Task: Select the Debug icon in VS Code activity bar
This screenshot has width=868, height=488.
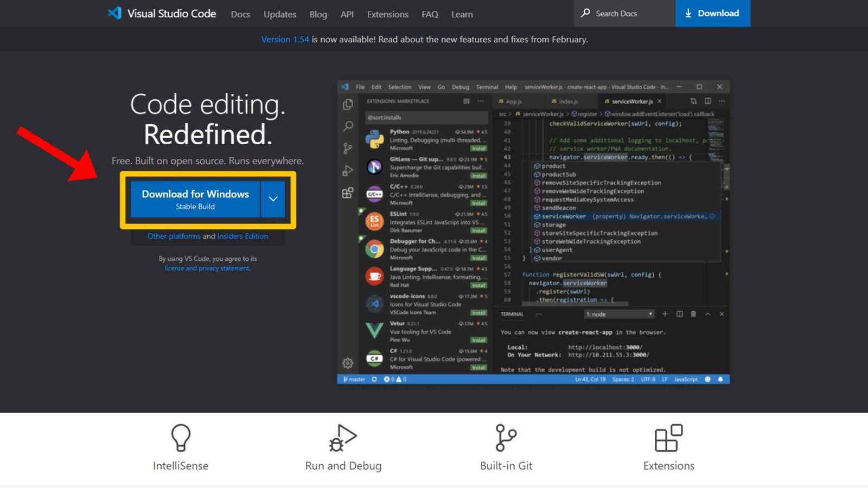Action: tap(348, 171)
